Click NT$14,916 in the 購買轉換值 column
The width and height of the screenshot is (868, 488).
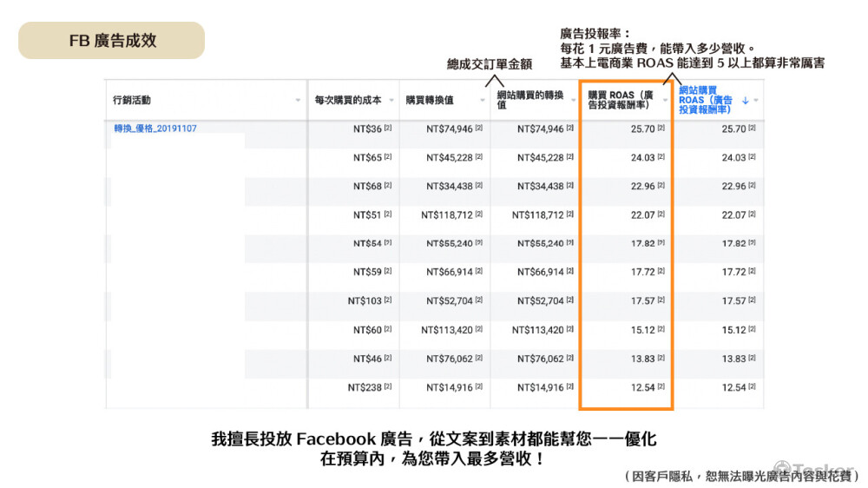[x=450, y=388]
